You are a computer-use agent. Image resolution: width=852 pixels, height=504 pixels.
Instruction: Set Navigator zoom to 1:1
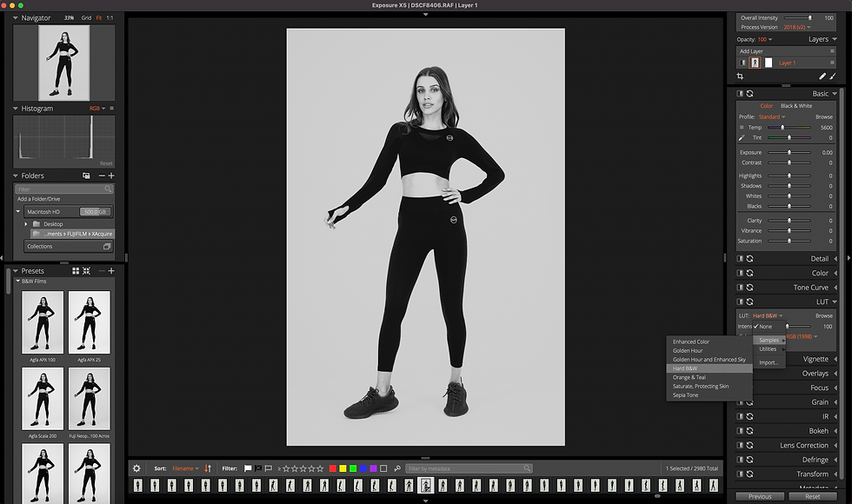110,18
